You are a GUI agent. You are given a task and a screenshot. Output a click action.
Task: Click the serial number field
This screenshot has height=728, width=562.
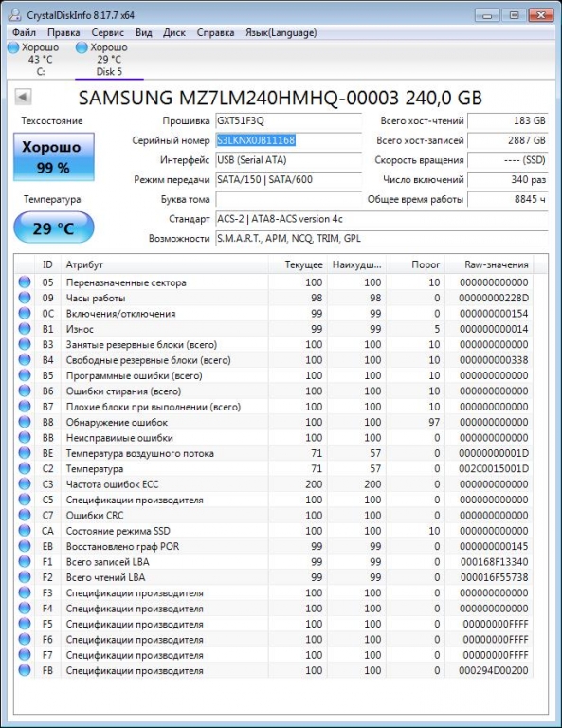[x=288, y=140]
